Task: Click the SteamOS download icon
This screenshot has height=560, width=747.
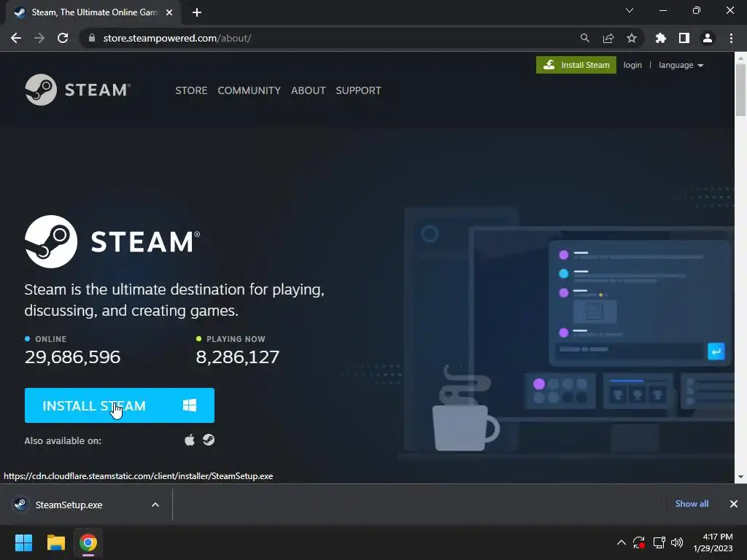Action: (x=209, y=440)
